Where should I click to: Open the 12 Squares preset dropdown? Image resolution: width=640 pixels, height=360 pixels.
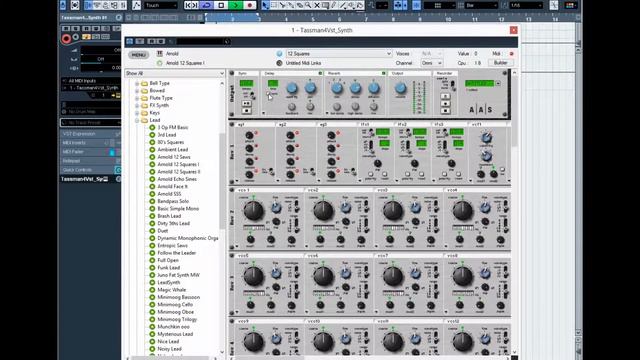pyautogui.click(x=339, y=54)
